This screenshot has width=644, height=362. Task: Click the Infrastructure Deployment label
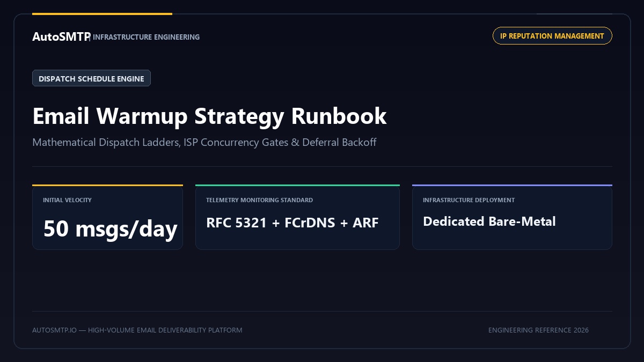[x=469, y=200]
